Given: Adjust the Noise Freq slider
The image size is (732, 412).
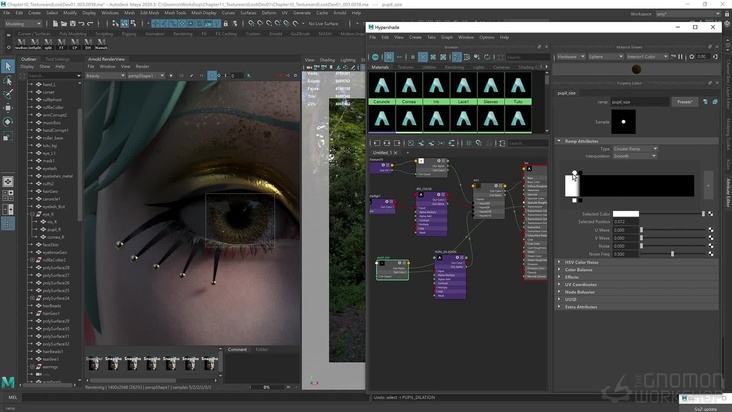Looking at the screenshot, I should pyautogui.click(x=672, y=253).
